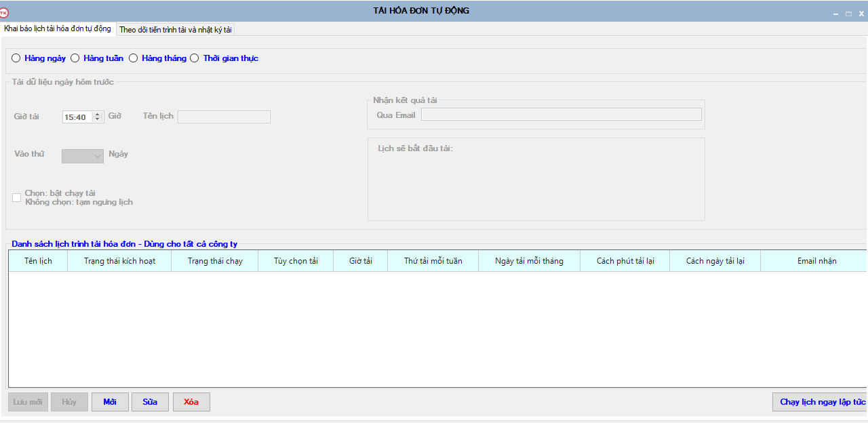This screenshot has width=868, height=423.
Task: Click the red Xóa button
Action: (x=191, y=402)
